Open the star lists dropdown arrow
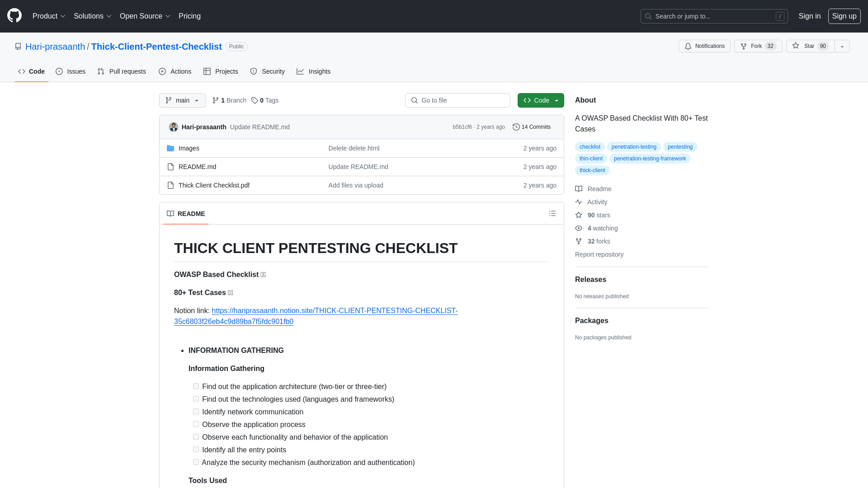The image size is (868, 488). pos(842,46)
